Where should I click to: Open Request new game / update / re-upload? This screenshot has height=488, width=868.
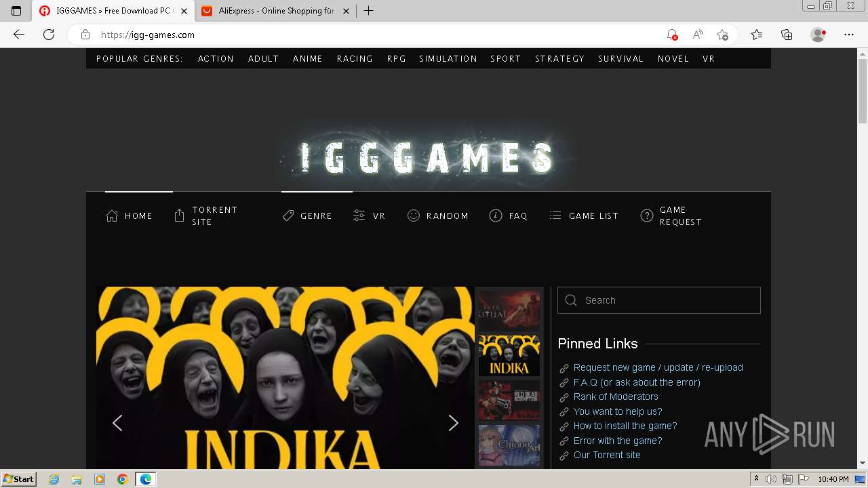pyautogui.click(x=658, y=367)
